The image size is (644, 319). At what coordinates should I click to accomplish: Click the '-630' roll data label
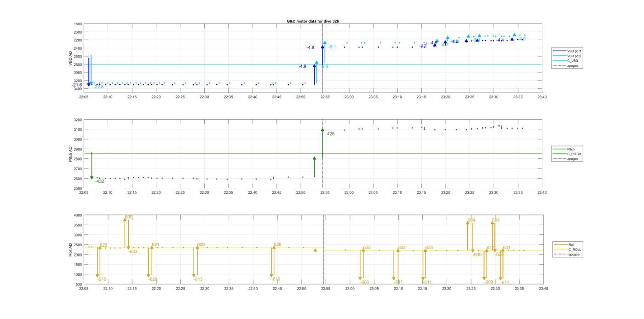[477, 255]
